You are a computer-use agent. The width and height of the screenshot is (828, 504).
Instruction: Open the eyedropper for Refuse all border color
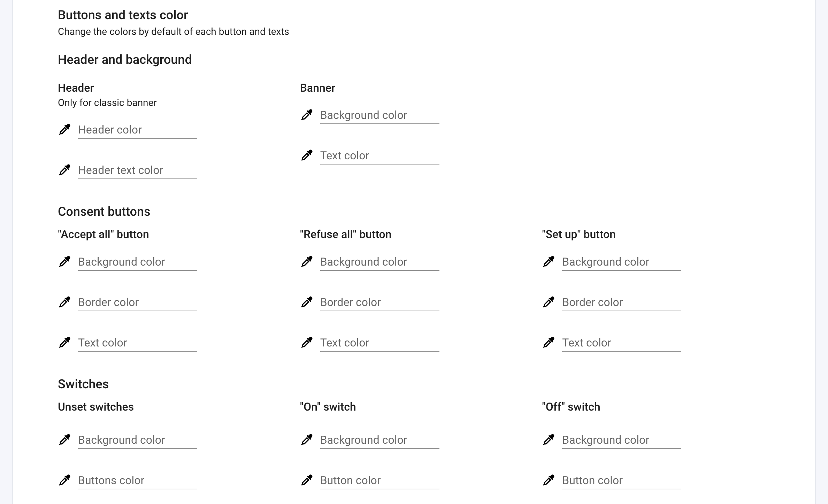(x=307, y=302)
